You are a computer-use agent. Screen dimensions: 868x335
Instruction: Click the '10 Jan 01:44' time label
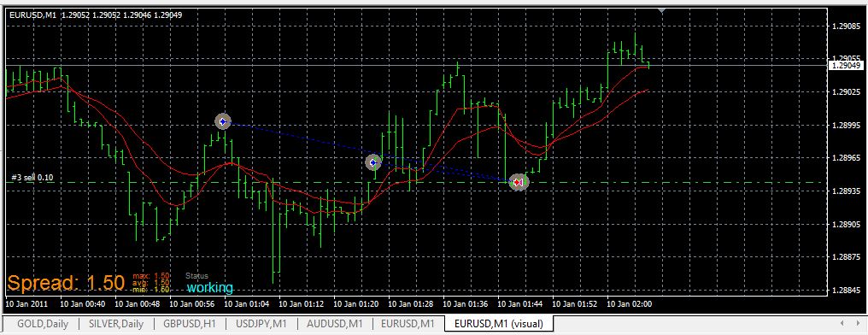tap(520, 303)
